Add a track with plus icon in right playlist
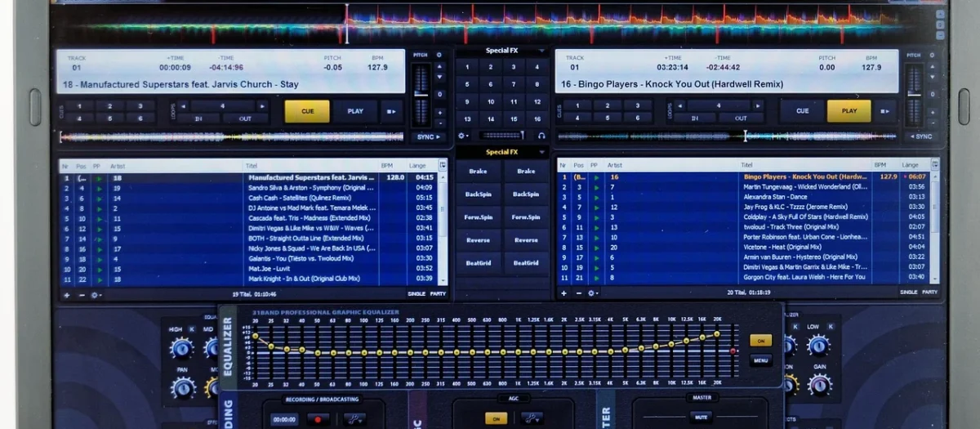The height and width of the screenshot is (429, 980). pos(563,293)
